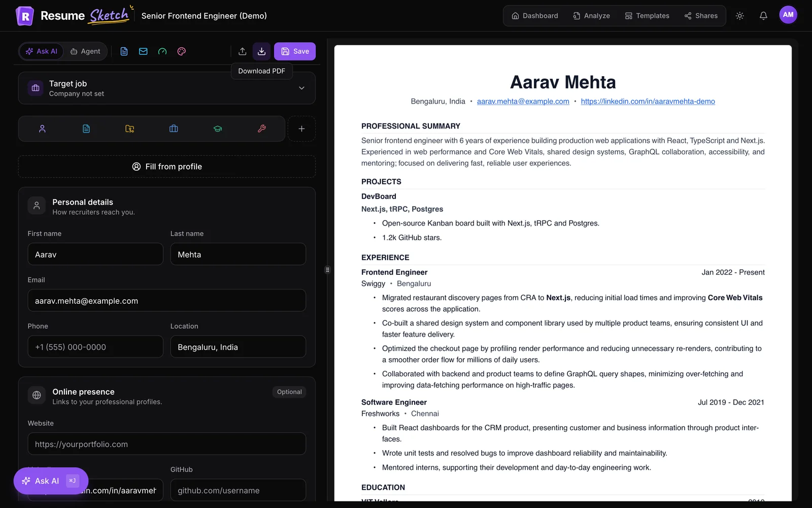Click the Save button
Viewport: 812px width, 508px height.
pos(295,51)
